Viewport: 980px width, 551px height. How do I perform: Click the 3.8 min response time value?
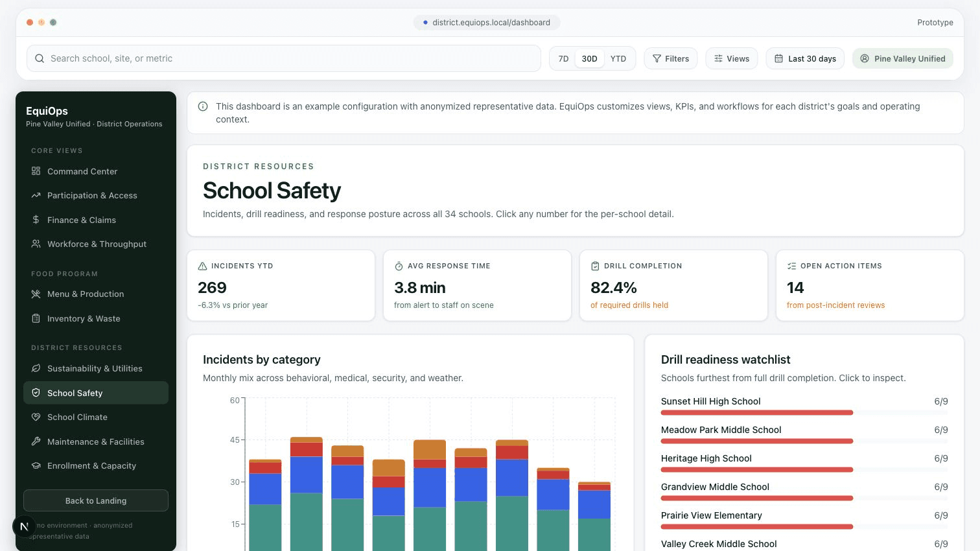pyautogui.click(x=420, y=287)
